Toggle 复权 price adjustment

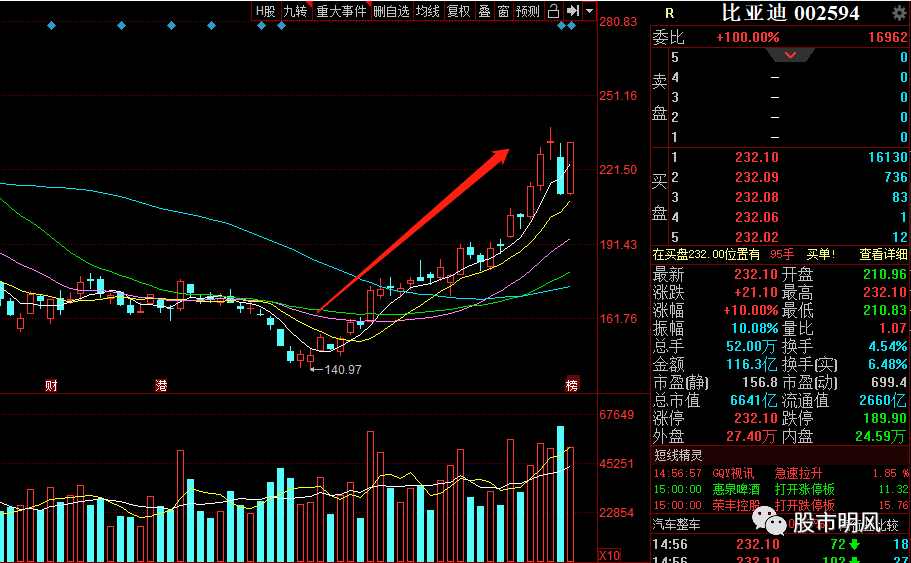(458, 11)
